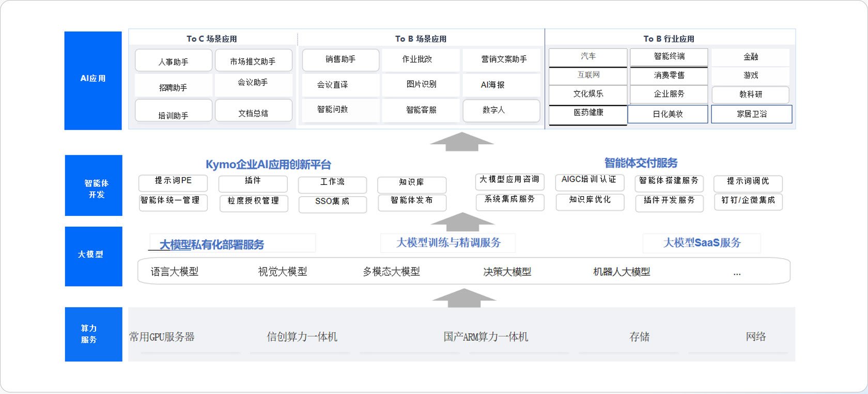Click 多模态大模型
The width and height of the screenshot is (868, 394).
pyautogui.click(x=391, y=272)
